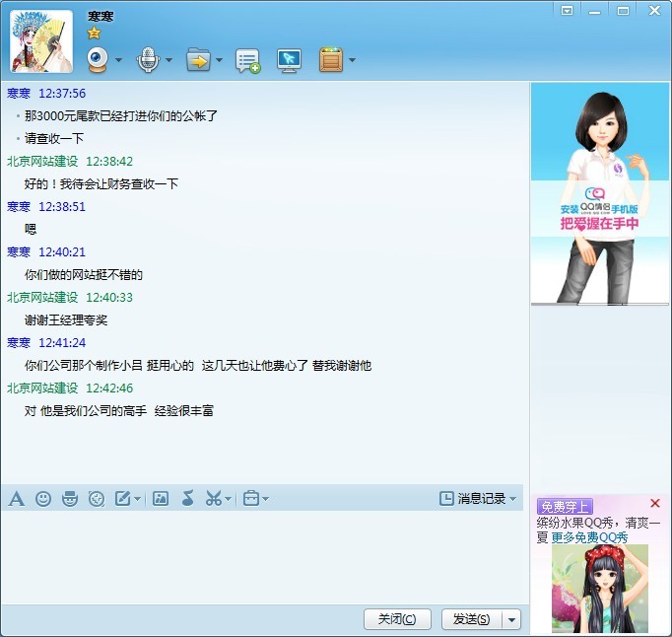Select the scissors screenshot tool

(x=213, y=499)
